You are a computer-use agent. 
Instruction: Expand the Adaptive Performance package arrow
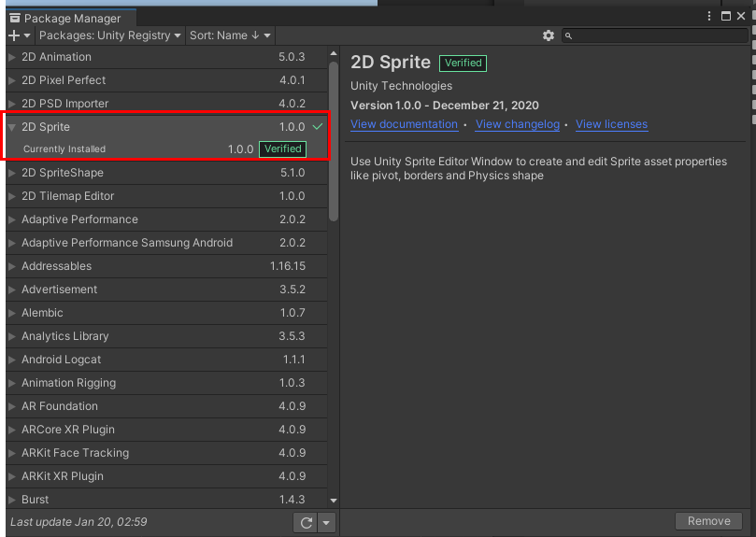tap(12, 219)
